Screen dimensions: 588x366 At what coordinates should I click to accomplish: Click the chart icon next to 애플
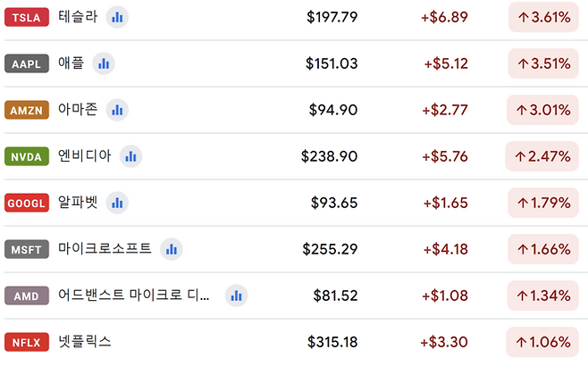point(104,63)
